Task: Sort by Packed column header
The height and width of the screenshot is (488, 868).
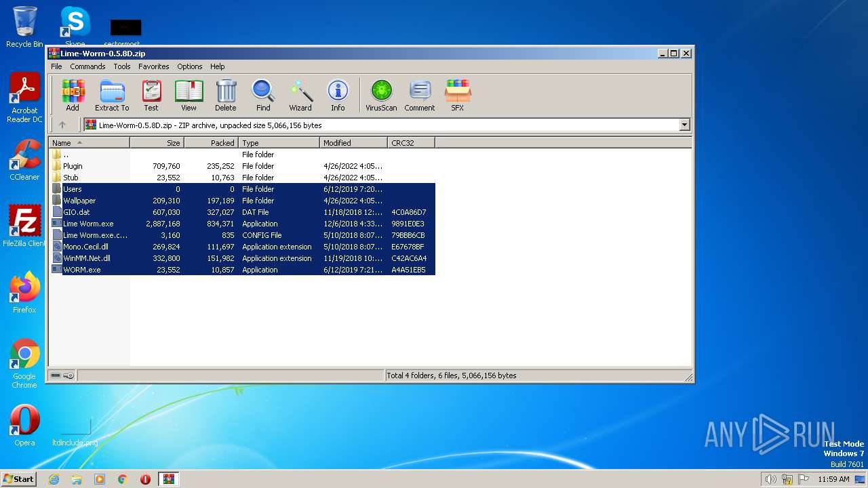Action: 211,143
